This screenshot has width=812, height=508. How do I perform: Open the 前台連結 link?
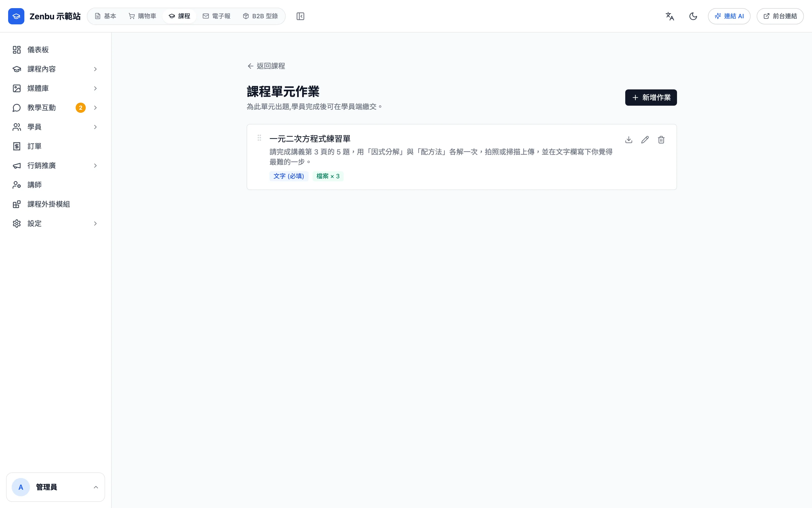click(780, 16)
